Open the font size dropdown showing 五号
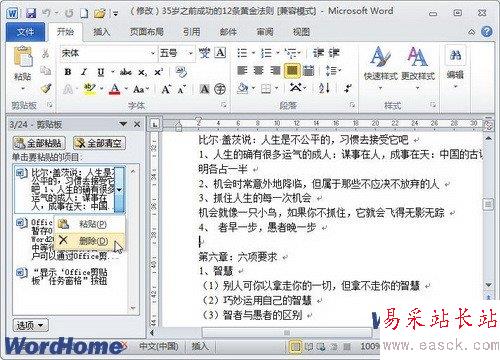This screenshot has width=500, height=360. point(190,53)
